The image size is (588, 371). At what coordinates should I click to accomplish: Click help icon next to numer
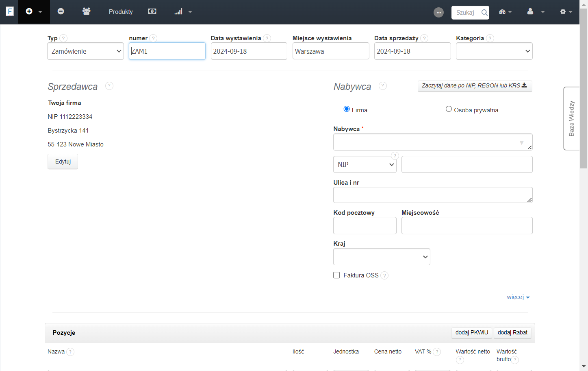[x=153, y=38]
